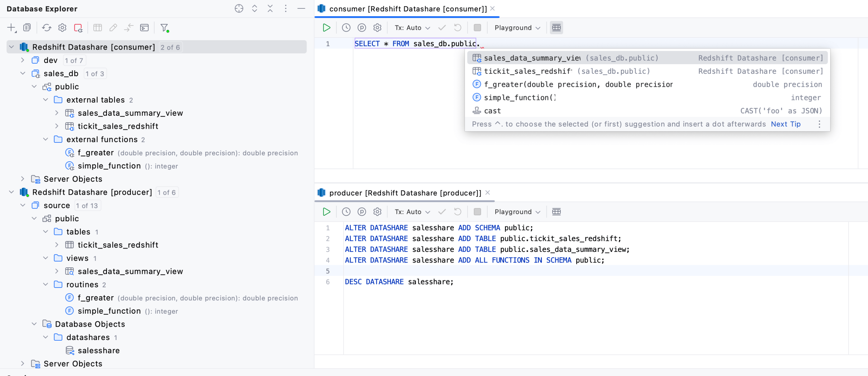Expand the dev database tree node

(23, 60)
